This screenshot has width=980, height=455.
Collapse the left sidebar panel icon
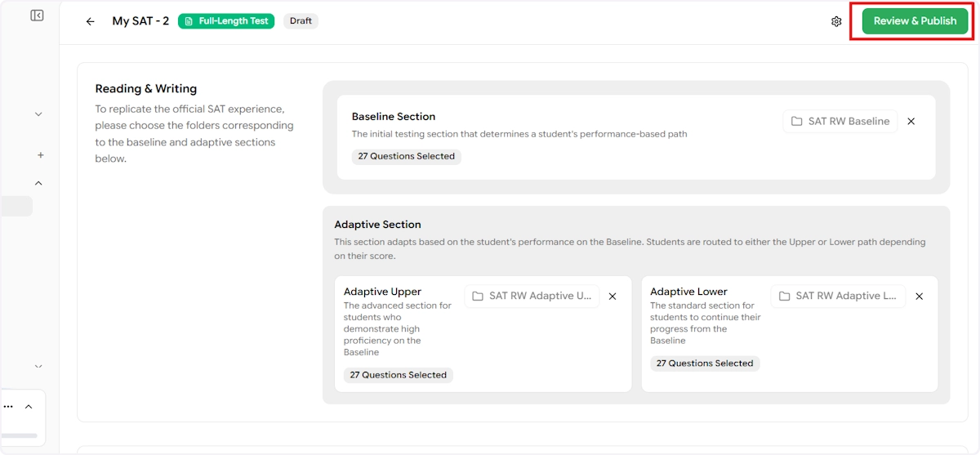[37, 16]
